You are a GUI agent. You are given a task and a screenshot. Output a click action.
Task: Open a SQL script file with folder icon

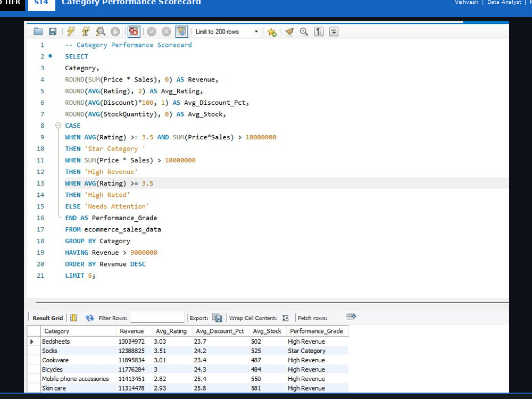38,31
